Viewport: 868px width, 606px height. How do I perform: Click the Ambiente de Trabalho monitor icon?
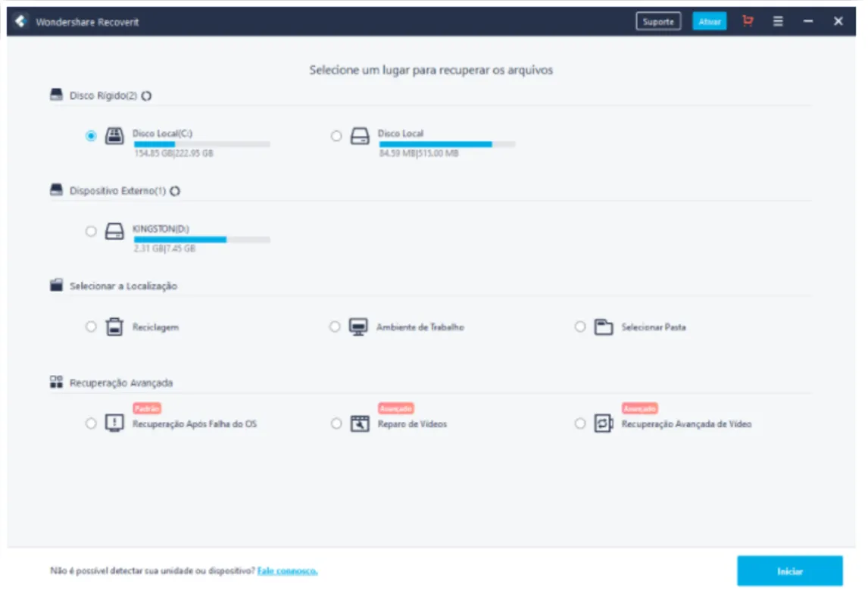pos(358,326)
